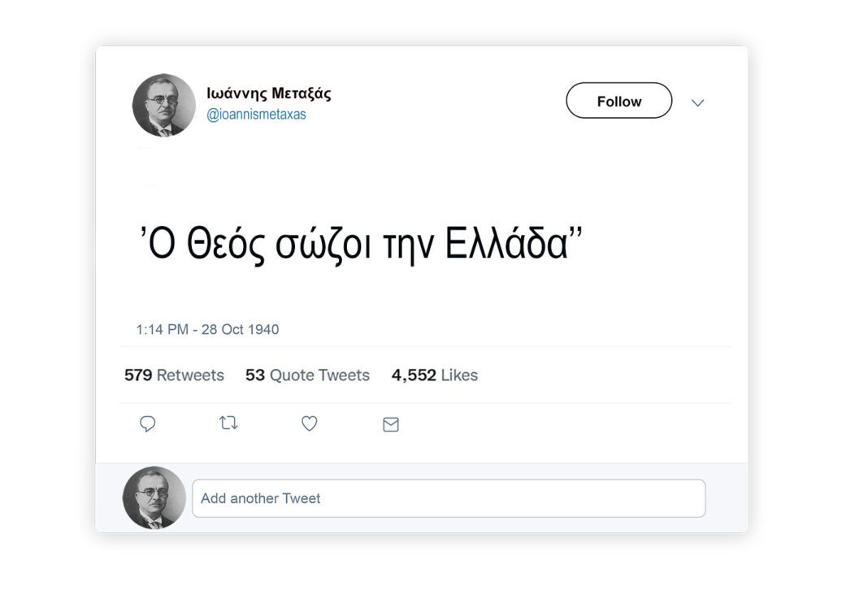Click the reply speech bubble icon

(148, 423)
